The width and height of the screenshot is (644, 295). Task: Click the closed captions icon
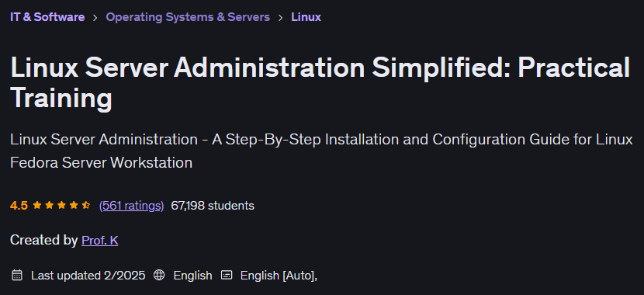(x=227, y=275)
